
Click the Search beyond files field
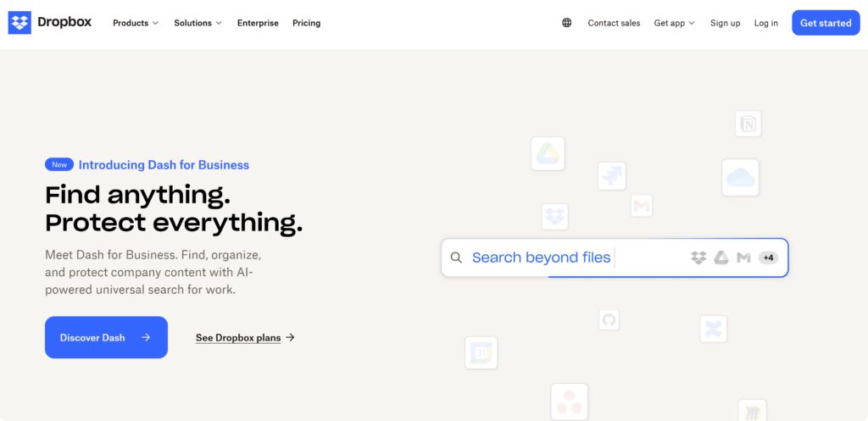click(615, 258)
